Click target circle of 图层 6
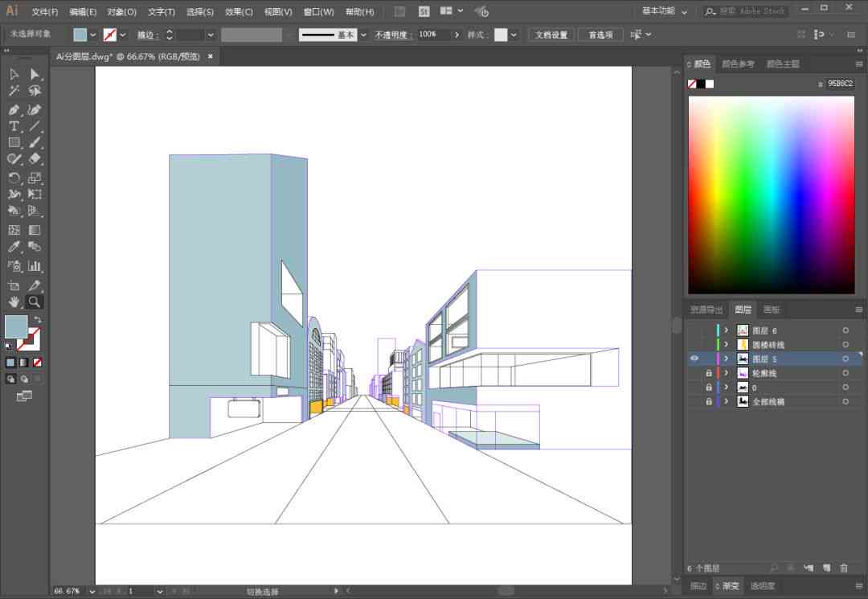This screenshot has width=868, height=599. (845, 330)
